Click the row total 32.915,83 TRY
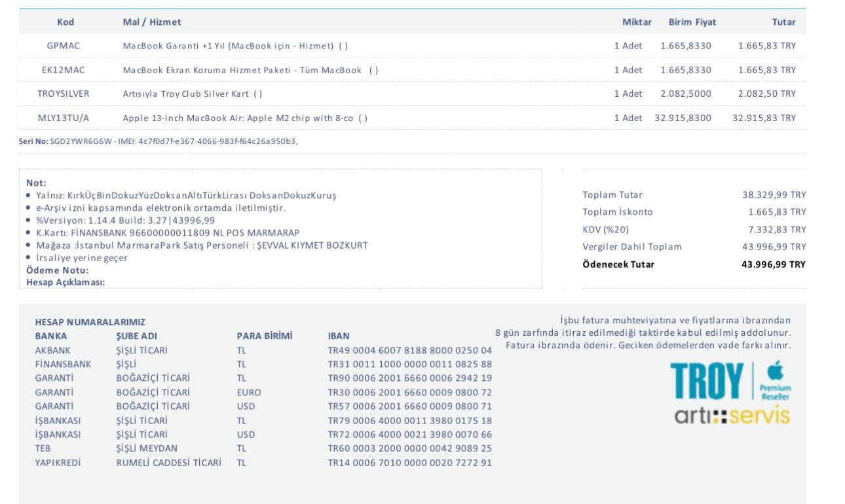This screenshot has height=504, width=845. pos(764,118)
